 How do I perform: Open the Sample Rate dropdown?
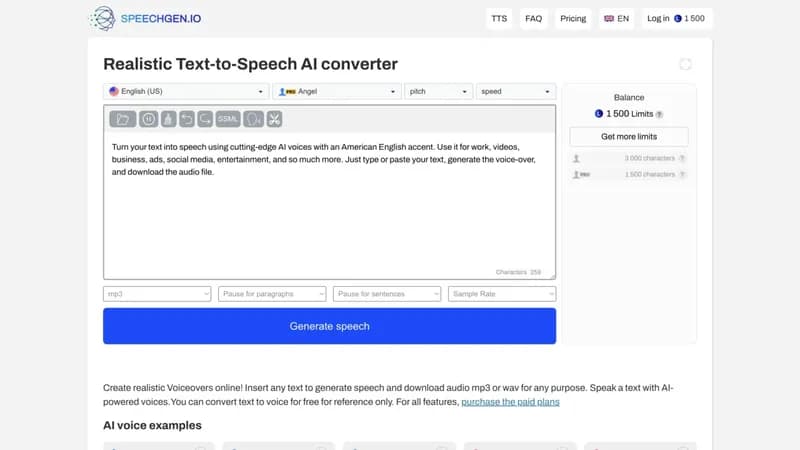[x=502, y=294]
